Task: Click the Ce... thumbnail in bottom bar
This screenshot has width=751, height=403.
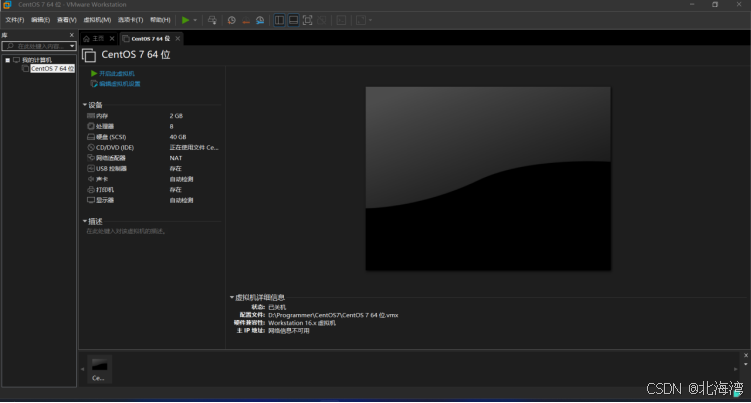Action: coord(99,369)
